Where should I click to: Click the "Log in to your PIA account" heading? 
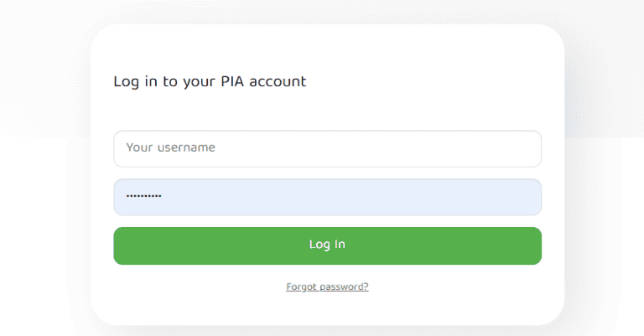coord(210,82)
